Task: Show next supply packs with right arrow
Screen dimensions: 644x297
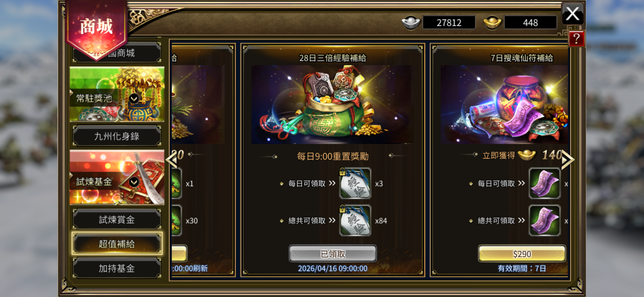Action: (x=567, y=160)
